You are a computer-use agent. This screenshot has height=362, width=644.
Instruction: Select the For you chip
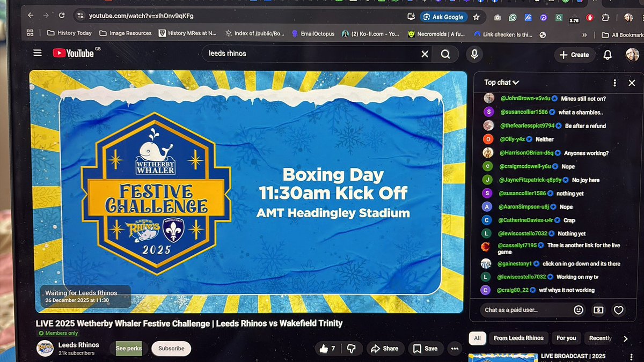pos(566,338)
